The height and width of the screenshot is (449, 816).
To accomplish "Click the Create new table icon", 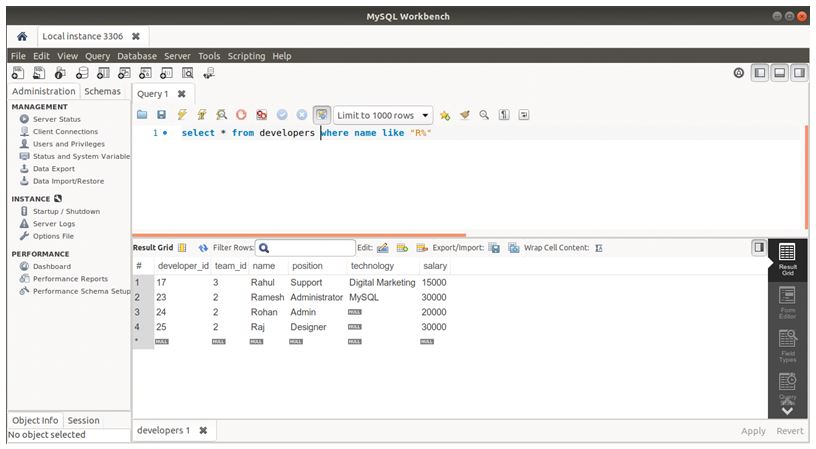I will tap(103, 73).
